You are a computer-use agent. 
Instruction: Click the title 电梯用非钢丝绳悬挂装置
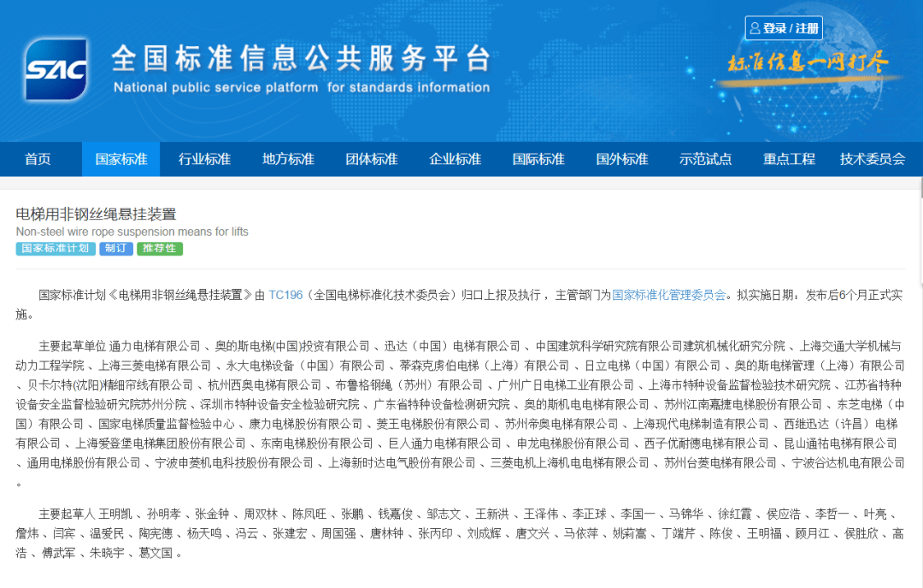pos(96,214)
